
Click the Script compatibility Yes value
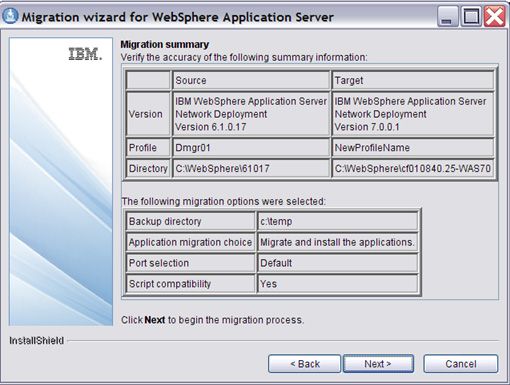coord(338,284)
